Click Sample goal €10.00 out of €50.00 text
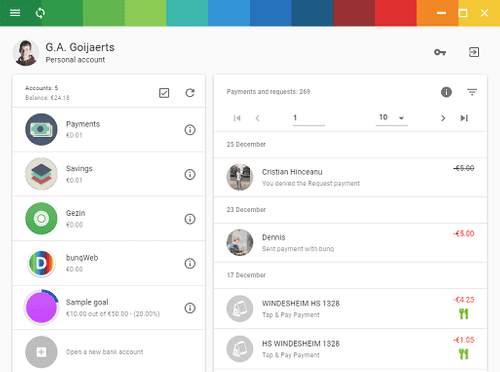 [113, 314]
